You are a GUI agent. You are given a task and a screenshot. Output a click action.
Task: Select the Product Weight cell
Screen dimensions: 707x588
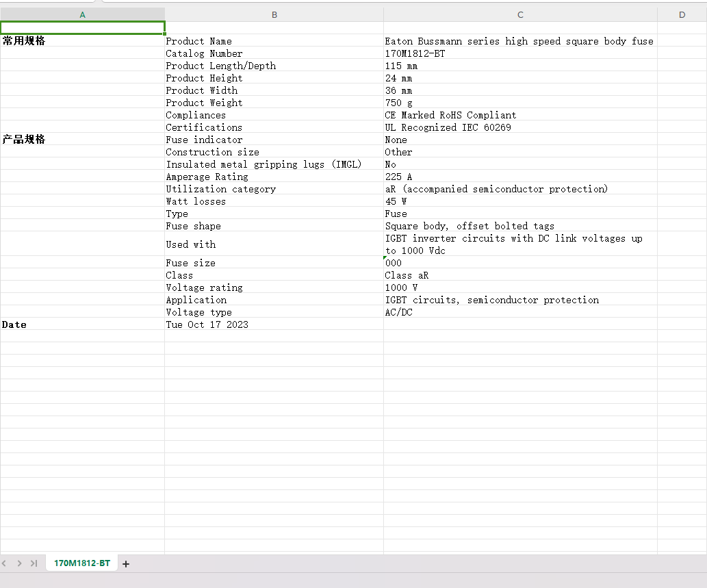point(274,103)
